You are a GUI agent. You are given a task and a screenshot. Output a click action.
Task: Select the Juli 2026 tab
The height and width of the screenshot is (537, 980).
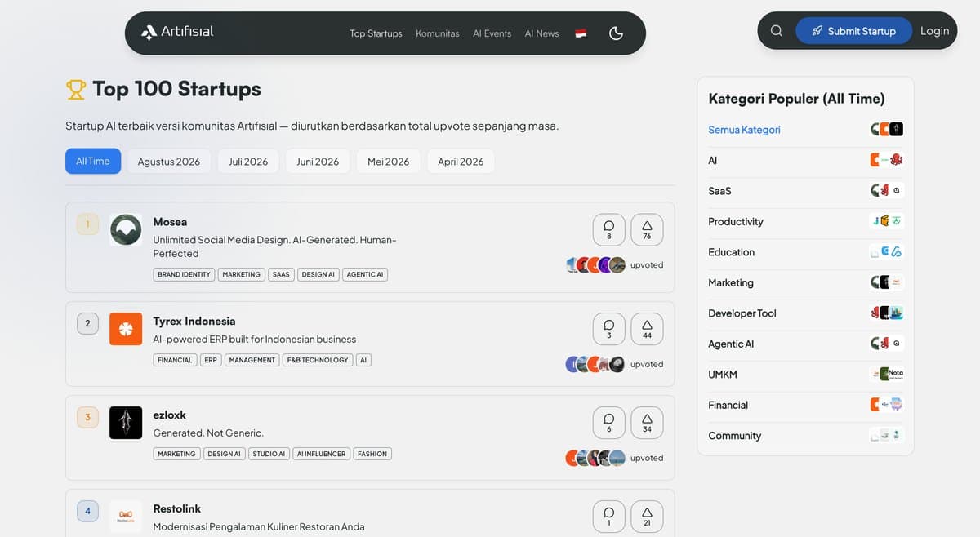click(x=248, y=162)
